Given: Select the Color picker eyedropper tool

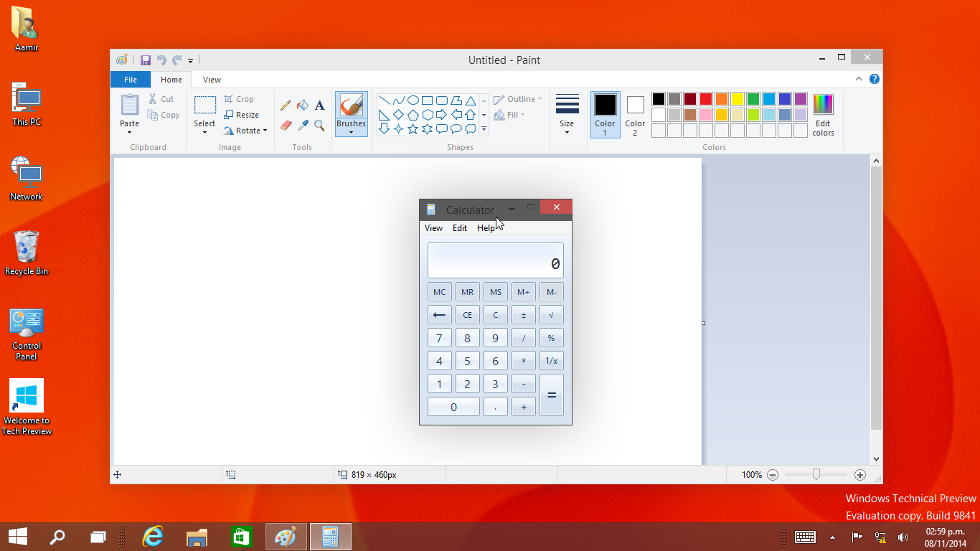Looking at the screenshot, I should tap(303, 126).
